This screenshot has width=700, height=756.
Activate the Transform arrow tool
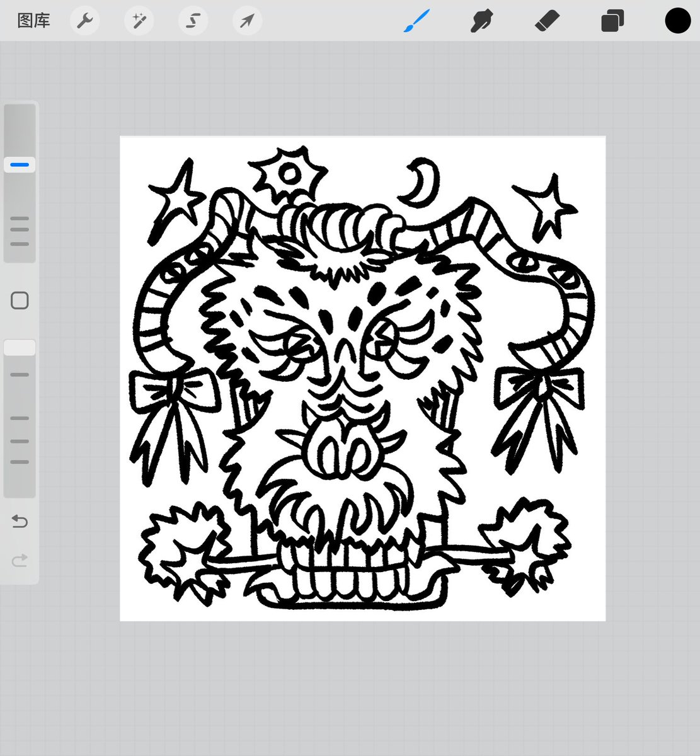(x=247, y=21)
